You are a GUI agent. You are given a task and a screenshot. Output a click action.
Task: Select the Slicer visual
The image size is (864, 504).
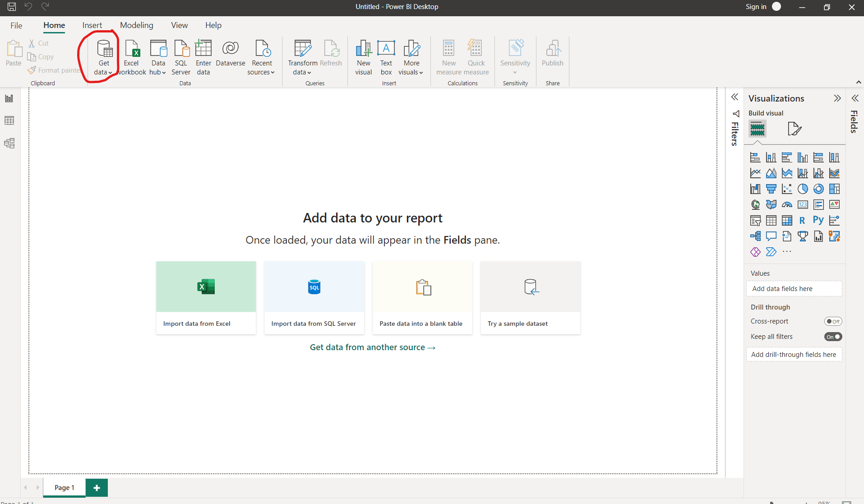[755, 221]
